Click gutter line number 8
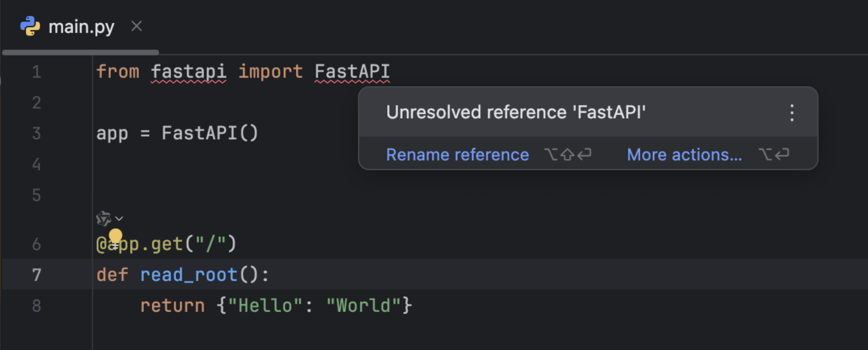 click(x=37, y=306)
